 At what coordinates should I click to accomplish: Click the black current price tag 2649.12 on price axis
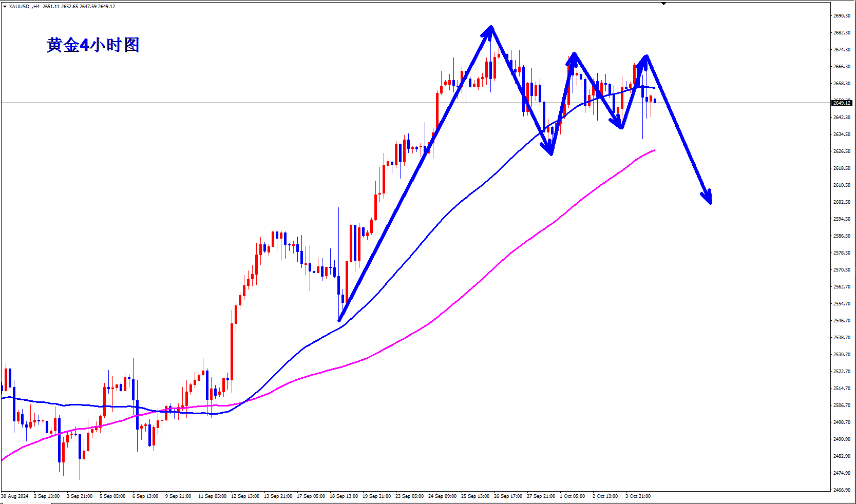click(x=841, y=103)
